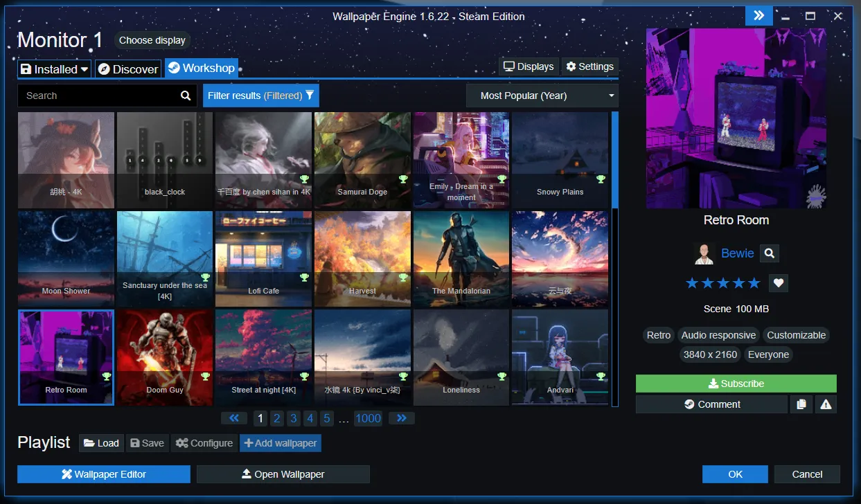Open the Most Popular (Year) sort dropdown

click(542, 96)
